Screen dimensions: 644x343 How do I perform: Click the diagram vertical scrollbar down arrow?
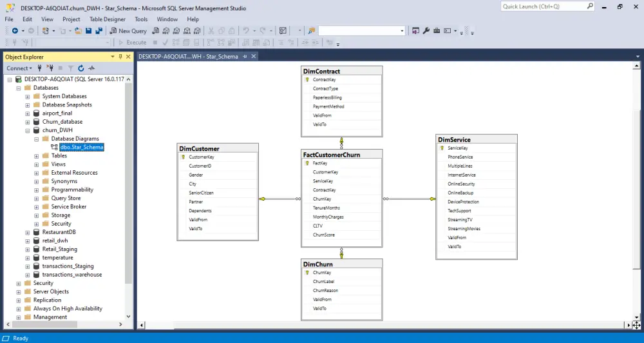[637, 317]
